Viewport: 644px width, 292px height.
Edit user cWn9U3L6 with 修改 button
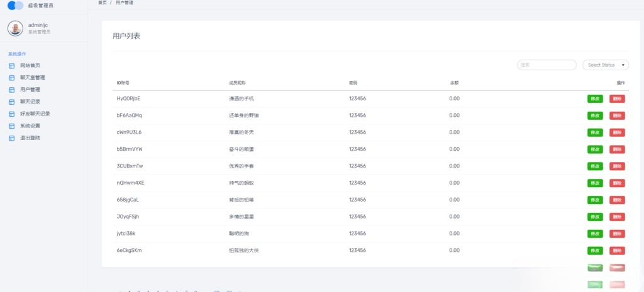[595, 132]
